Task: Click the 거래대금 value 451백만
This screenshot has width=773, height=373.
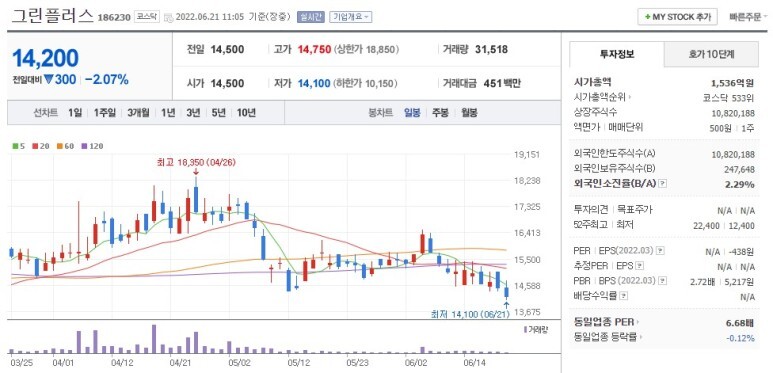Action: (x=502, y=83)
